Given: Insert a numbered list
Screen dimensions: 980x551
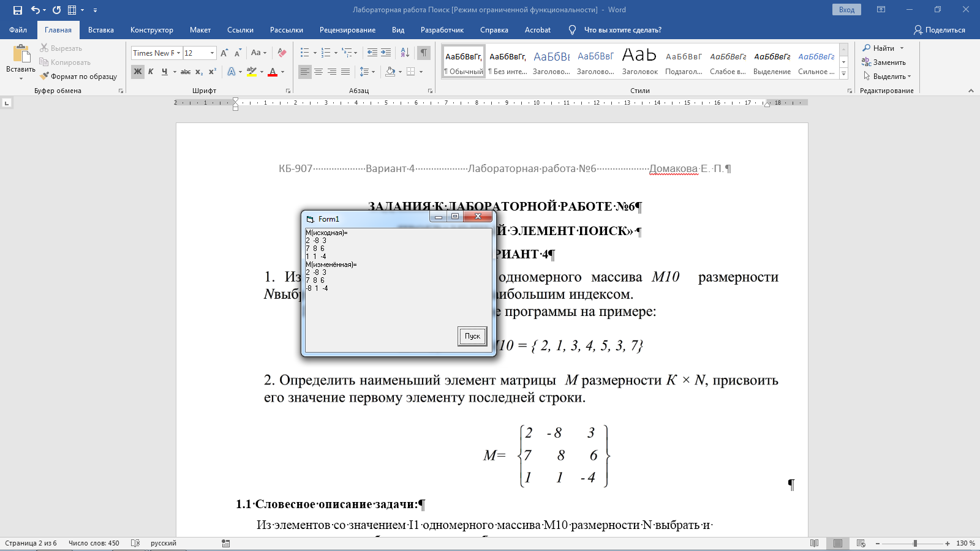Looking at the screenshot, I should (x=325, y=53).
